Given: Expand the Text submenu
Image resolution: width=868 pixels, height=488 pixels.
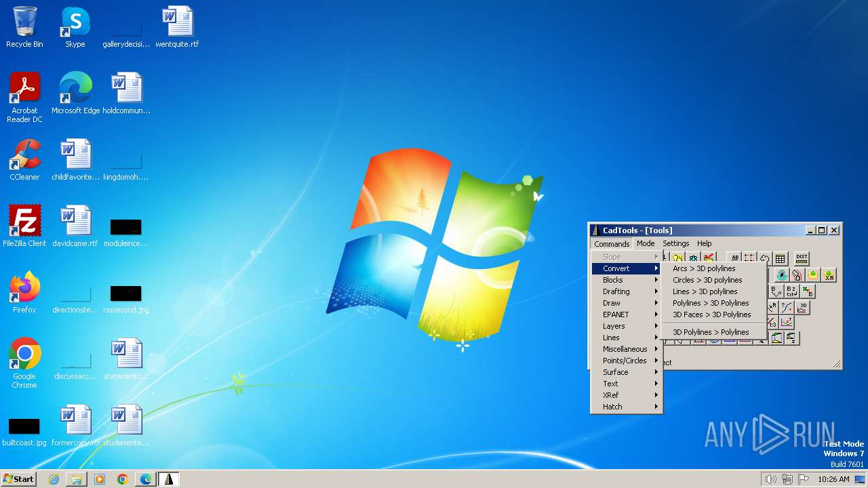Looking at the screenshot, I should tap(627, 384).
